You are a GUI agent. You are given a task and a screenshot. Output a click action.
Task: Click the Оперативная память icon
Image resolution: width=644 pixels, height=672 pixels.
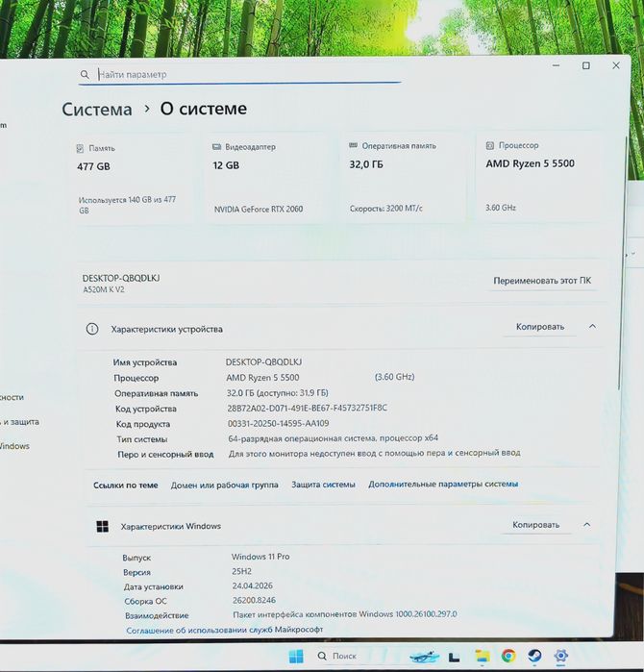(x=353, y=146)
